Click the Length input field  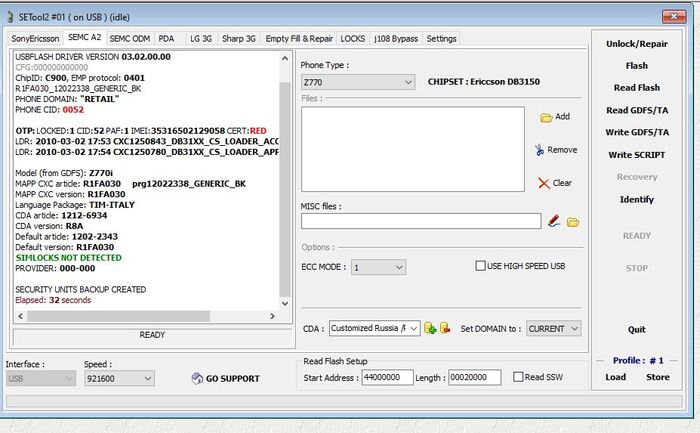tap(475, 377)
